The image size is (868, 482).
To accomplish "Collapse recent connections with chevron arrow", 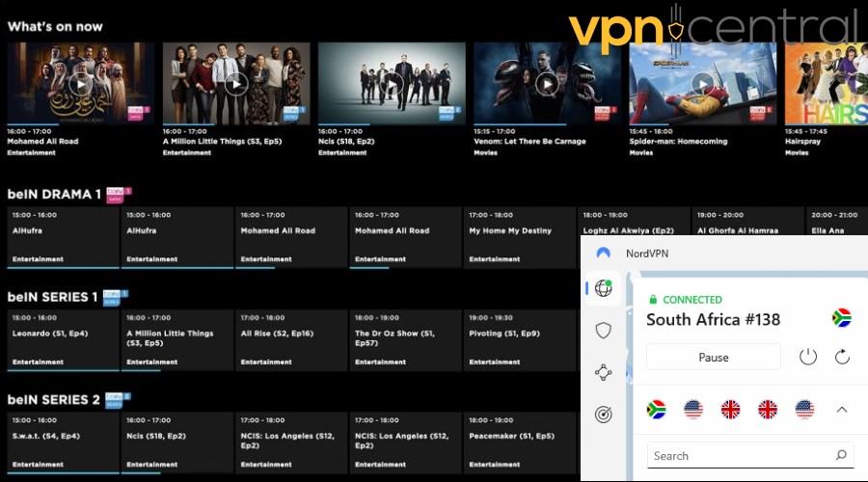I will [842, 410].
